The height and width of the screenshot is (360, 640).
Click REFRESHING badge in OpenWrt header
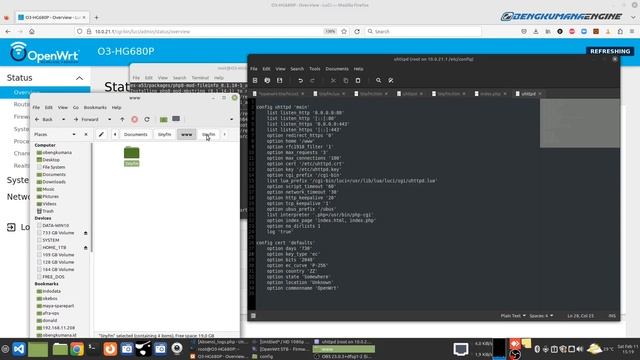pos(610,51)
